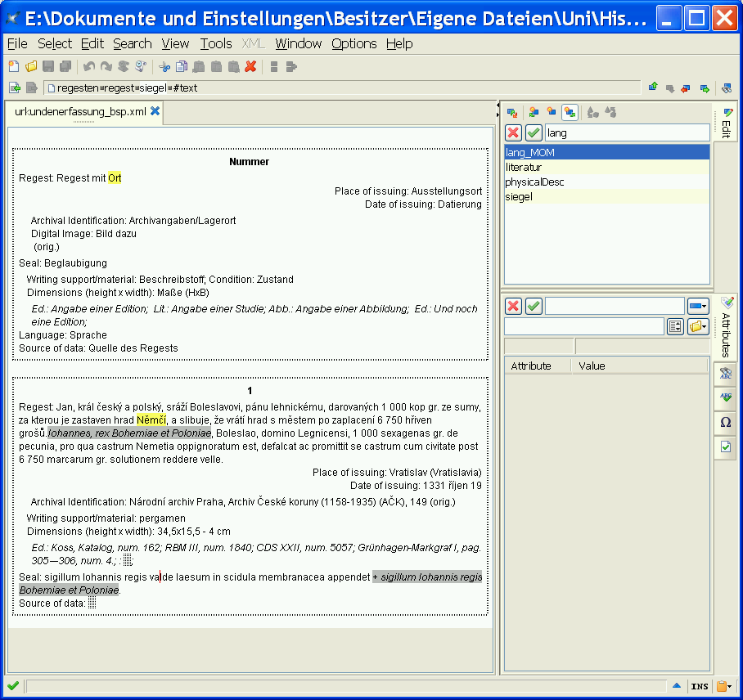Open the spell check side tab
Image resolution: width=743 pixels, height=700 pixels.
click(726, 397)
